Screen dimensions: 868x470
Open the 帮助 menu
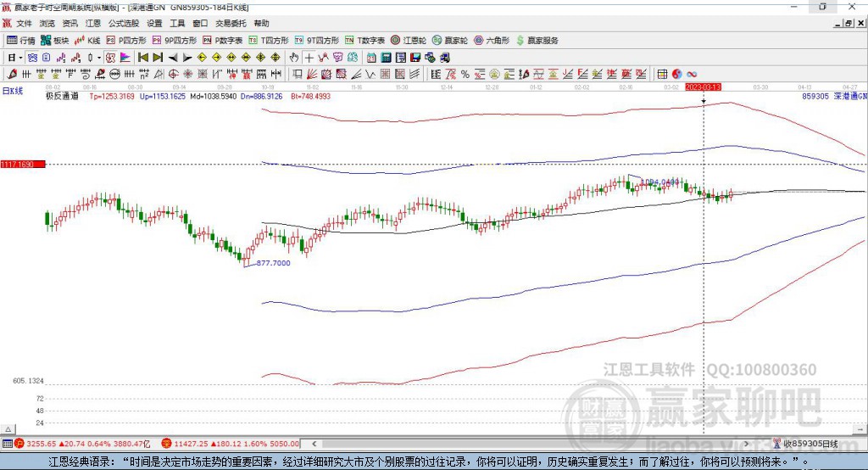pyautogui.click(x=261, y=23)
